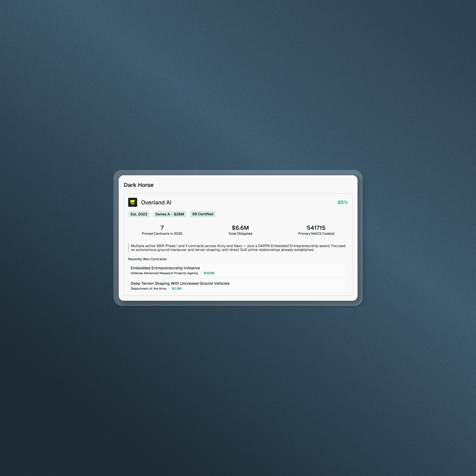Open the Overland AI company name

click(x=156, y=203)
